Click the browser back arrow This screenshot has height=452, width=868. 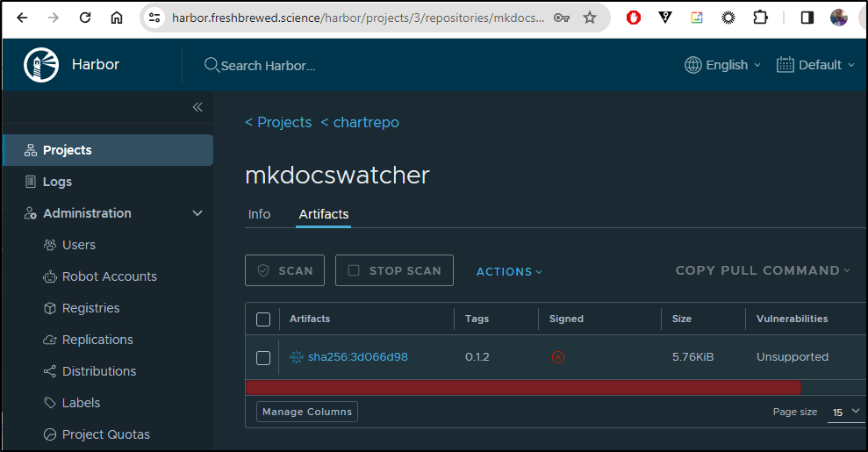coord(22,18)
